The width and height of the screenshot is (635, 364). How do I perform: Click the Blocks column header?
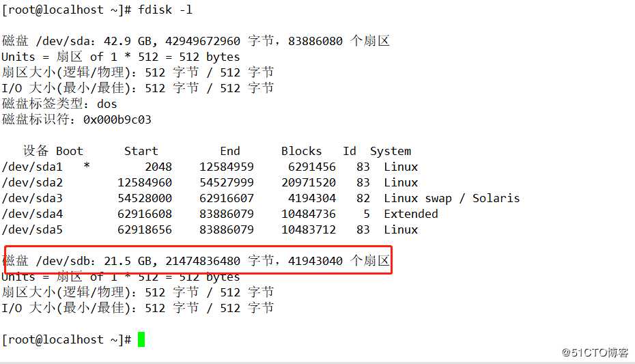pyautogui.click(x=301, y=151)
